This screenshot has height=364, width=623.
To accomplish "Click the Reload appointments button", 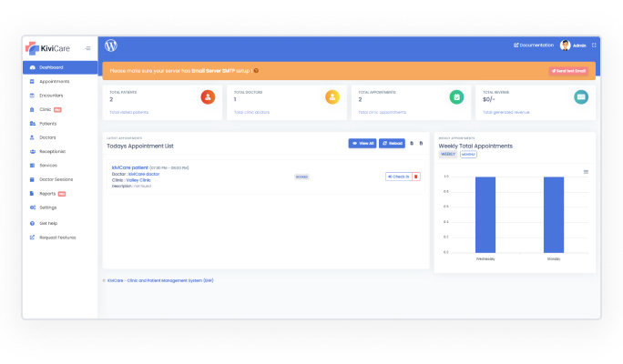I will click(392, 143).
